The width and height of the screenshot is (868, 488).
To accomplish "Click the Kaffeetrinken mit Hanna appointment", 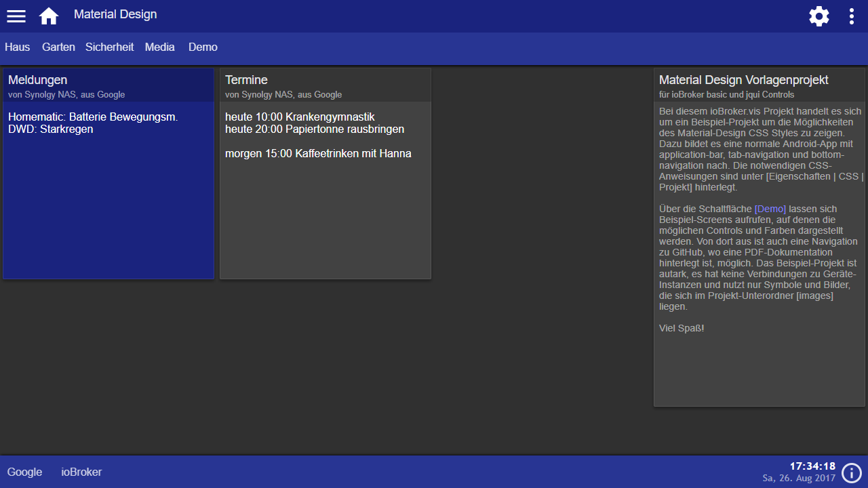I will [318, 154].
